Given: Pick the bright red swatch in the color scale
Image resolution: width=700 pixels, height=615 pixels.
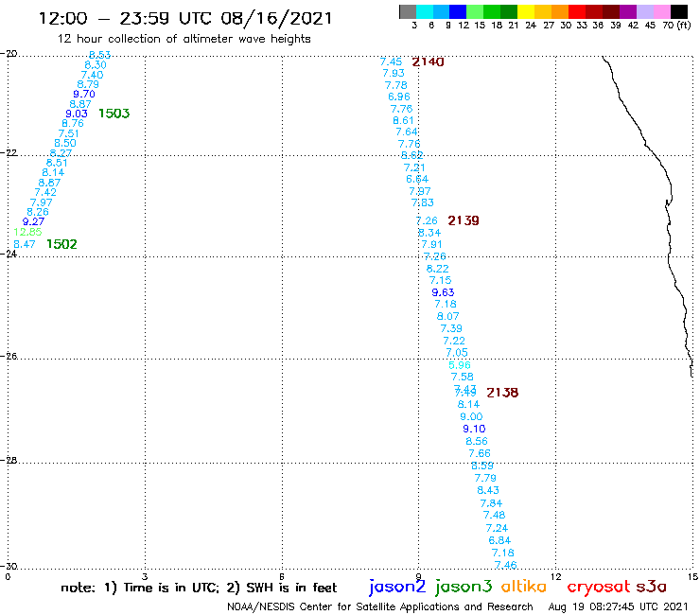Looking at the screenshot, I should (x=577, y=11).
